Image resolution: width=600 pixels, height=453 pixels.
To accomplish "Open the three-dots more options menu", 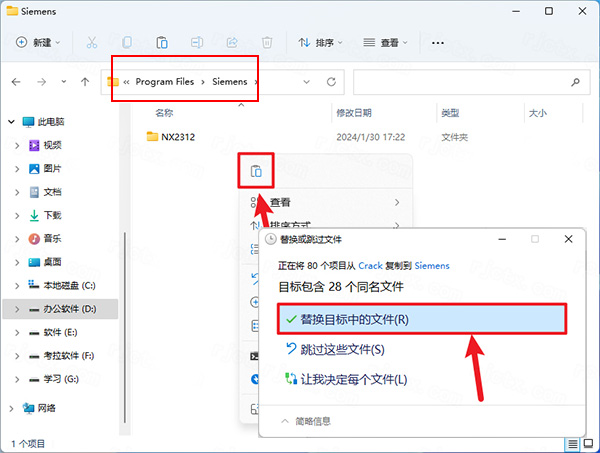I will [437, 42].
